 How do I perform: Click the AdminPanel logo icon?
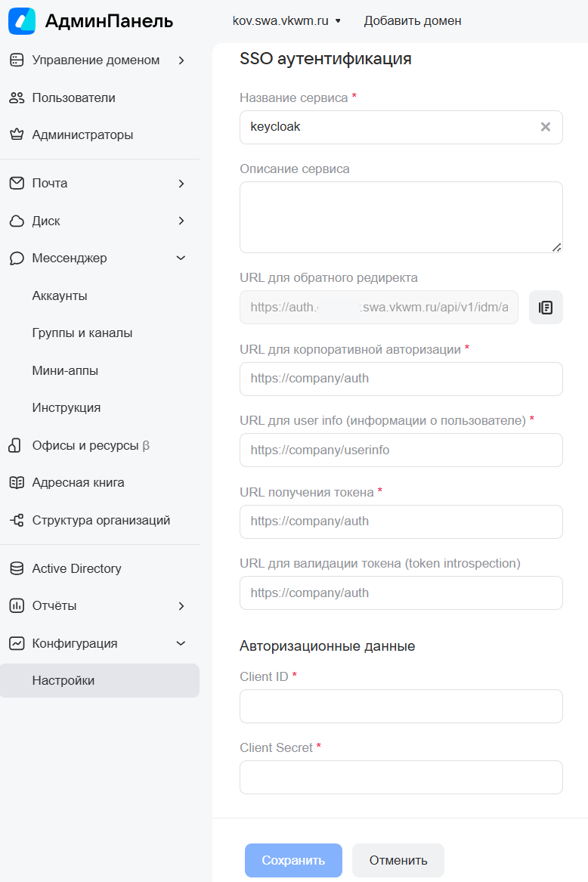click(x=22, y=21)
